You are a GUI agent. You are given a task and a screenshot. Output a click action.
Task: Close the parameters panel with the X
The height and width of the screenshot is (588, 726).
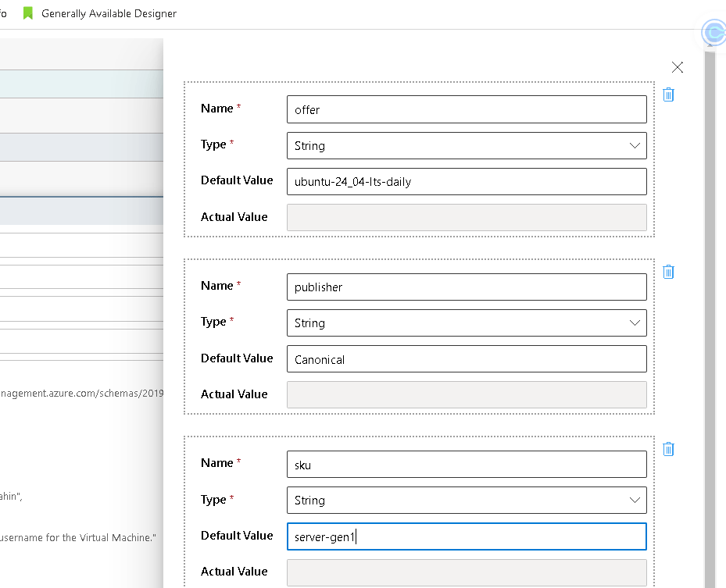point(677,67)
